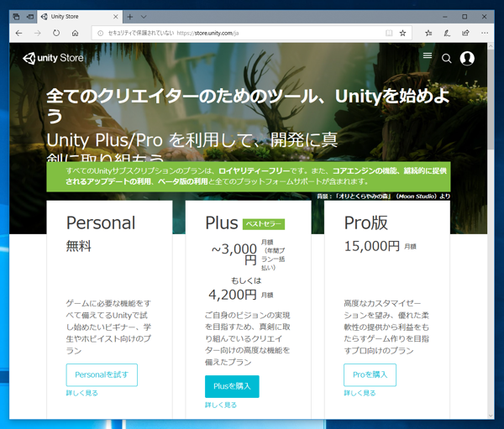The image size is (504, 429).
Task: Click the Unity Store logo
Action: point(53,58)
